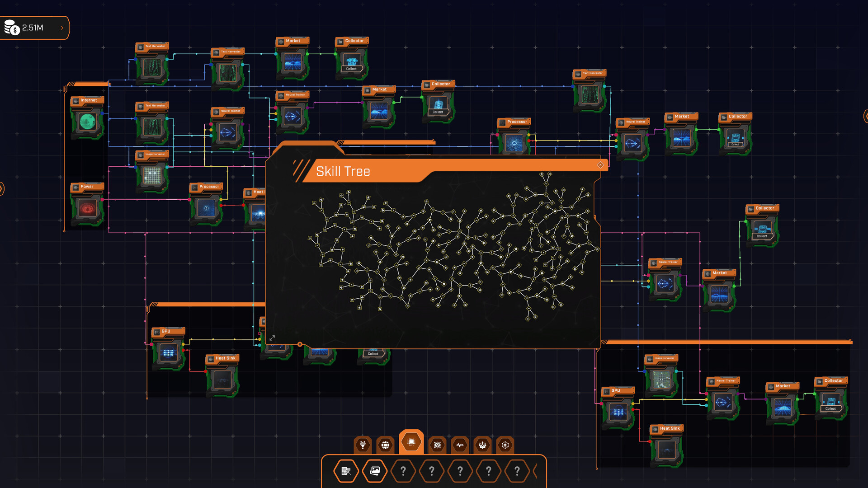Select the cube network tab icon

coord(505,444)
